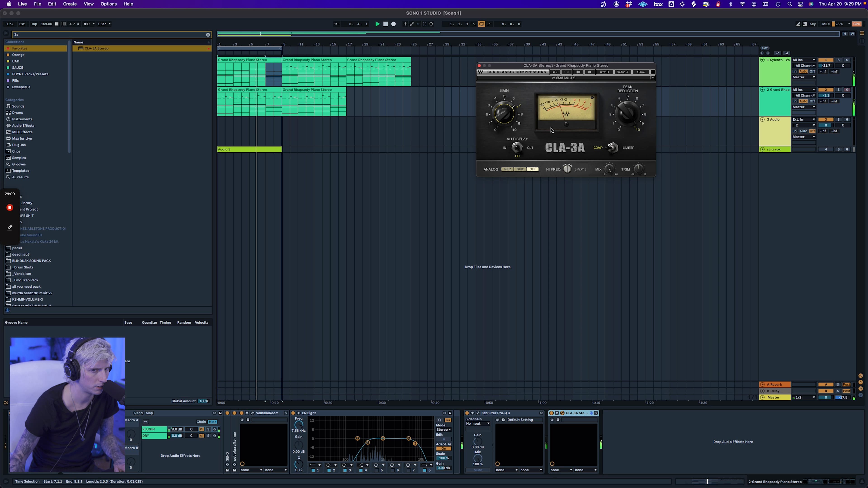This screenshot has width=868, height=488.
Task: Open the Options menu
Action: (108, 4)
